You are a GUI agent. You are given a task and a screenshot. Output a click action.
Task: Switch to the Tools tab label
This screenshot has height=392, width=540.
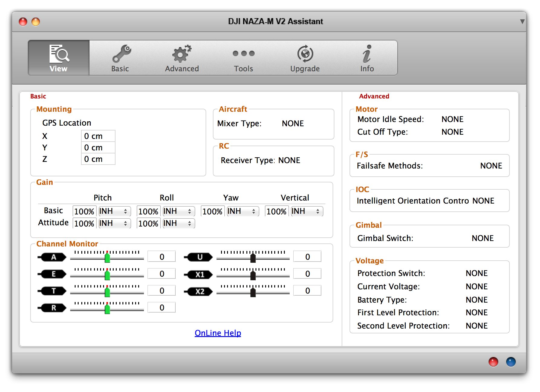point(243,69)
